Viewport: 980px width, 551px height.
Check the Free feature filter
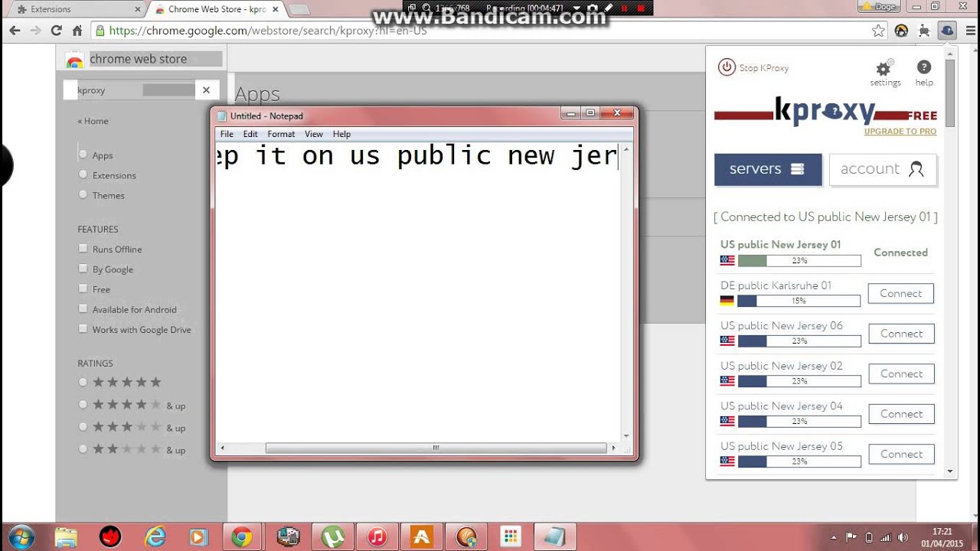coord(83,289)
